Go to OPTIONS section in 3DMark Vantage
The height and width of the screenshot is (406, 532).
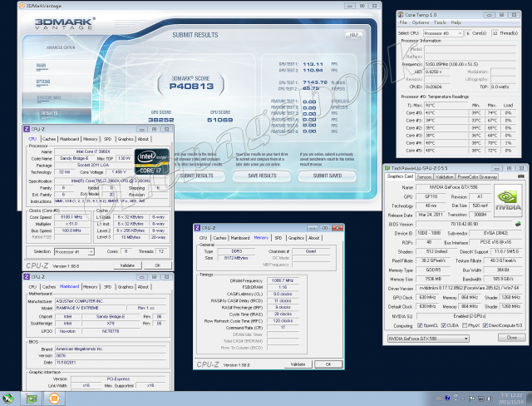point(43,82)
